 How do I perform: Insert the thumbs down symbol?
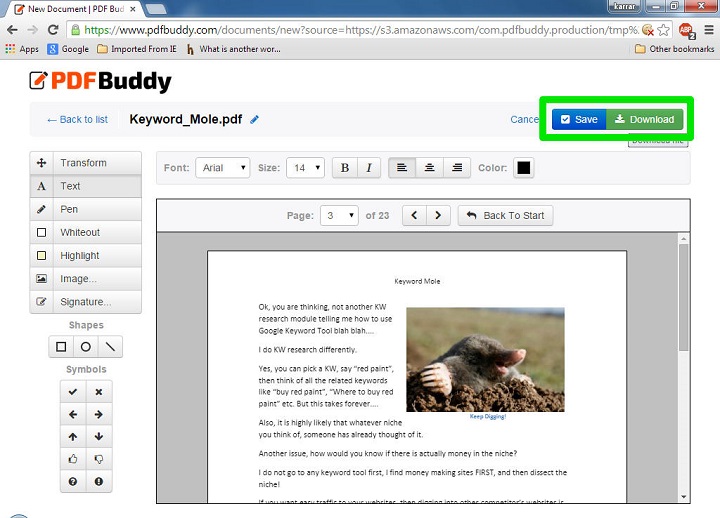pos(98,459)
